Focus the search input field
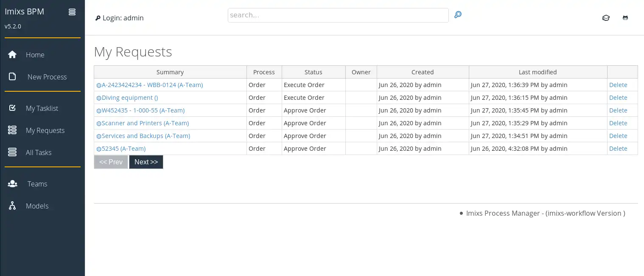This screenshot has height=276, width=644. (x=338, y=15)
